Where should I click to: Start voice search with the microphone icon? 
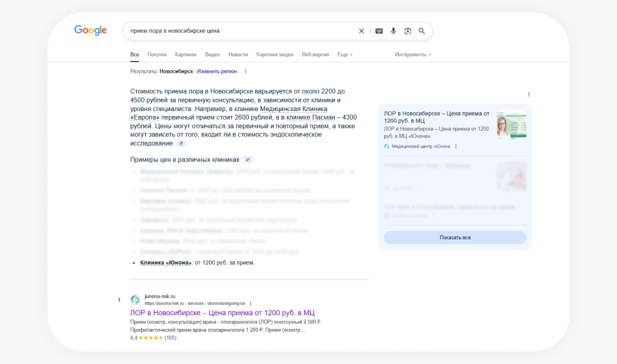pyautogui.click(x=393, y=31)
